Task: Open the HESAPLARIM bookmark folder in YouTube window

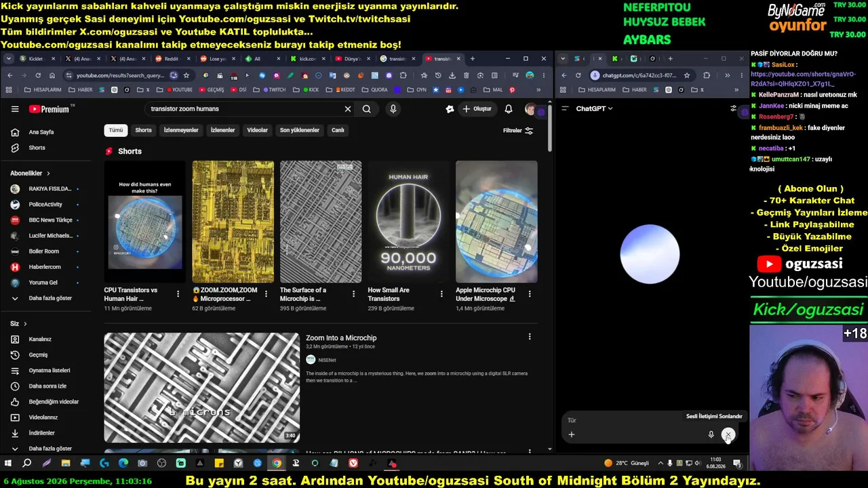Action: [x=42, y=89]
